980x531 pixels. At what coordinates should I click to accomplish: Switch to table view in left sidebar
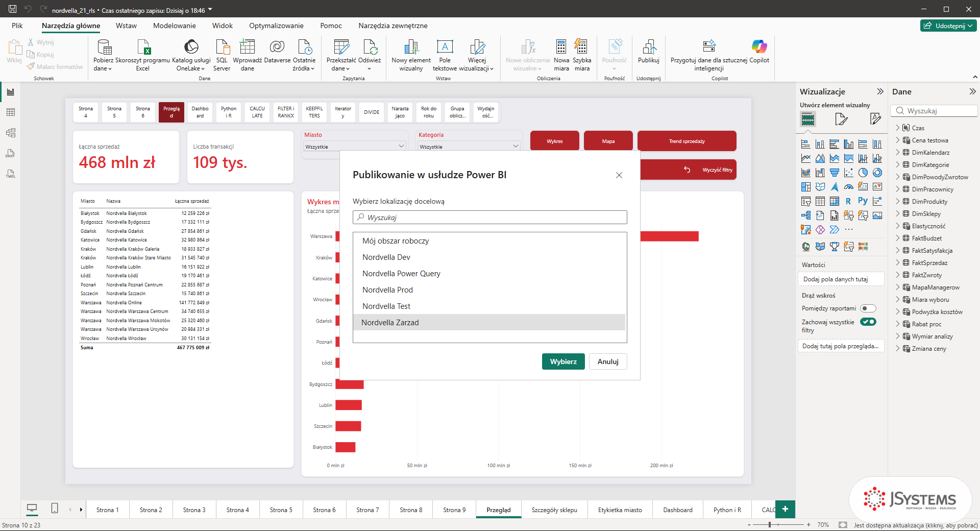tap(11, 112)
